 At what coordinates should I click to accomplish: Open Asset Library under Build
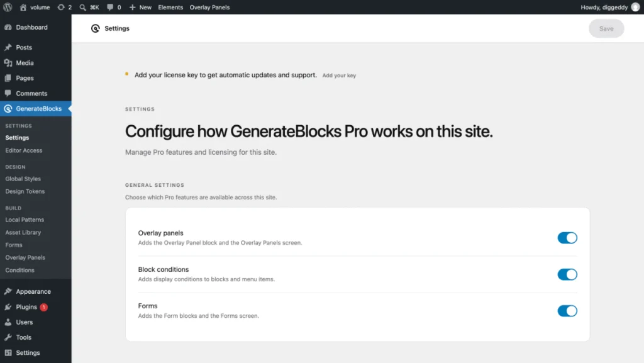[x=23, y=232]
